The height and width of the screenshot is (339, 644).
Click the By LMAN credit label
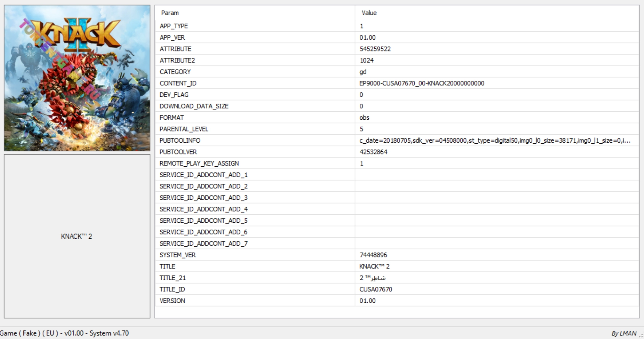[x=624, y=333]
